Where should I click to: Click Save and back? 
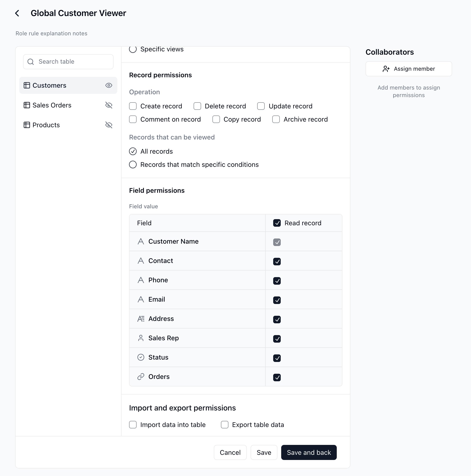[x=309, y=453]
